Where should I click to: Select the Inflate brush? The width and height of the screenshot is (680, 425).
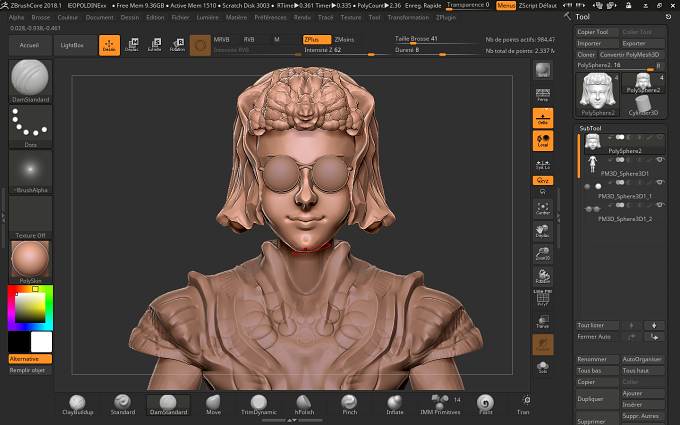[395, 405]
